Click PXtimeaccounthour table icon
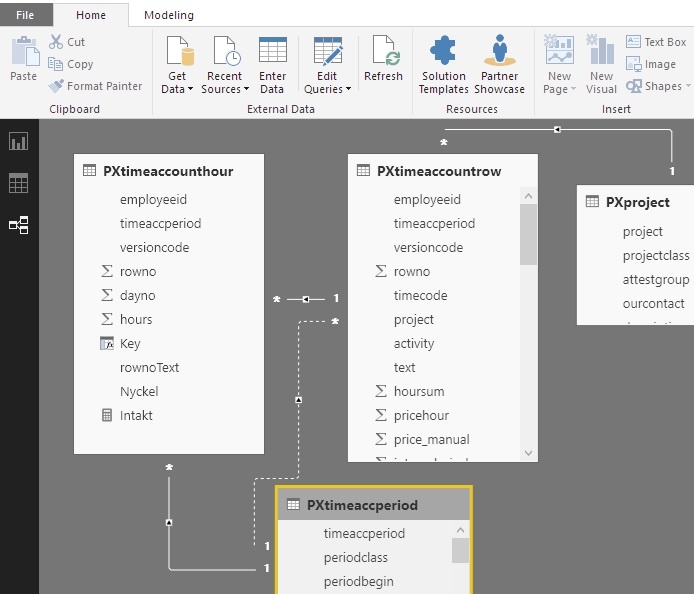Image resolution: width=694 pixels, height=594 pixels. click(x=89, y=170)
